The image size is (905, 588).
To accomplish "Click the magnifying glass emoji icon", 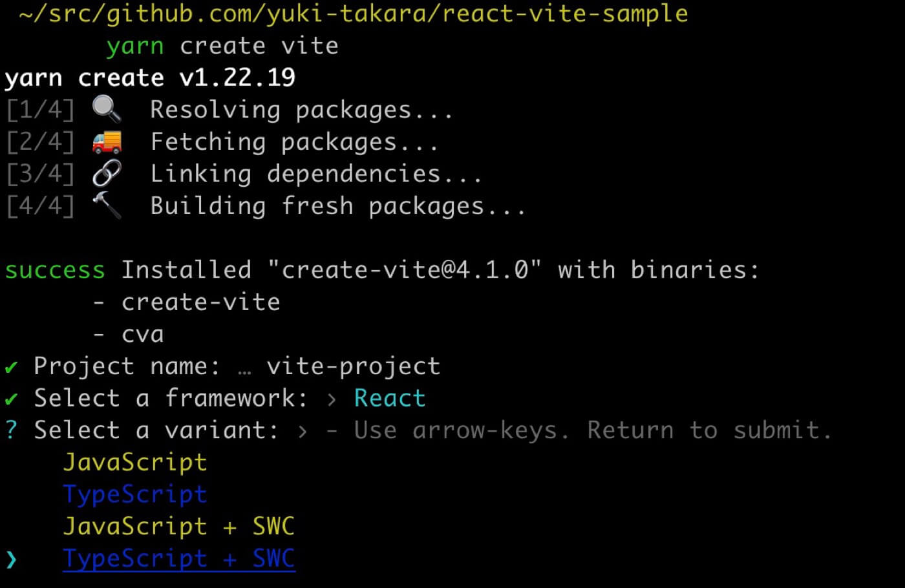I will tap(107, 109).
